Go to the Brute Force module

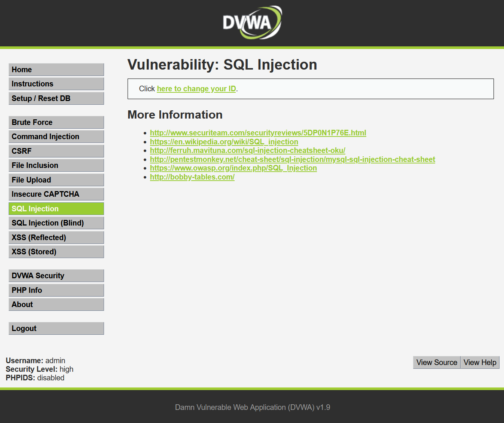pos(56,122)
